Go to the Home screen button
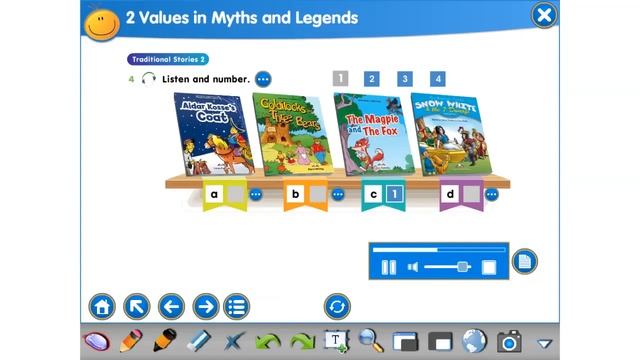The width and height of the screenshot is (640, 360). 102,307
